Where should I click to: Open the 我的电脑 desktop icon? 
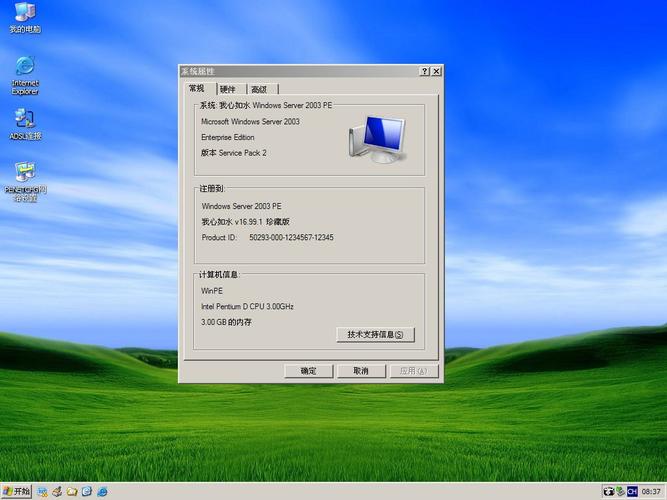pyautogui.click(x=25, y=17)
